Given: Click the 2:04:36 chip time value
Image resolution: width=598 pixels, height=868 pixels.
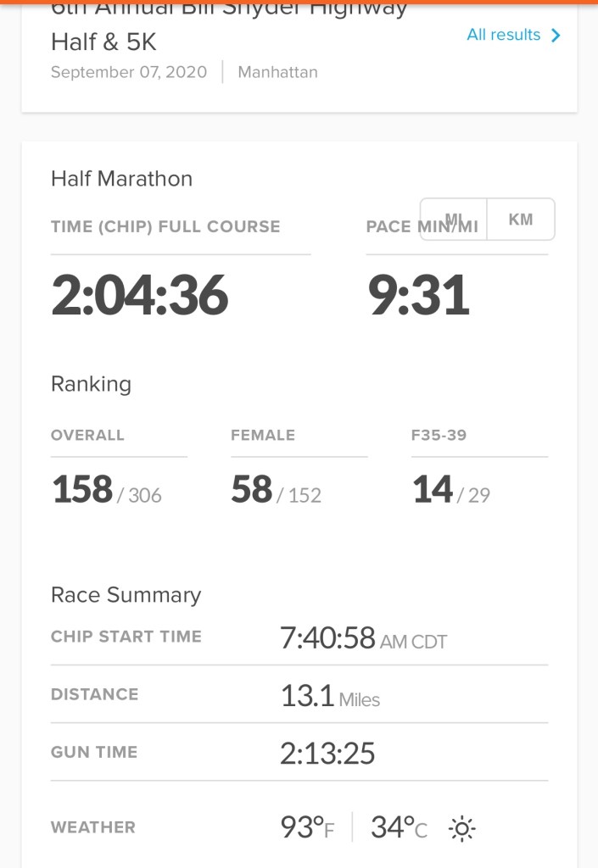Looking at the screenshot, I should point(140,295).
